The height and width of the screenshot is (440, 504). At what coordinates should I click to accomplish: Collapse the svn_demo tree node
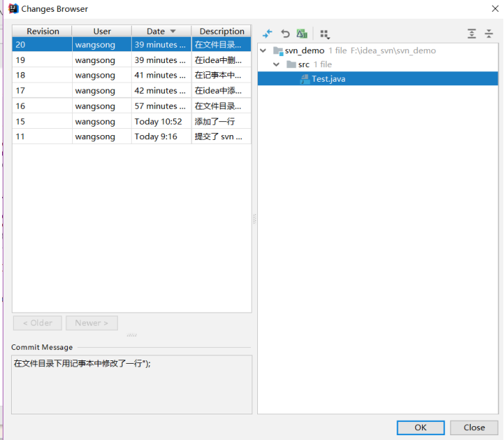pyautogui.click(x=263, y=51)
